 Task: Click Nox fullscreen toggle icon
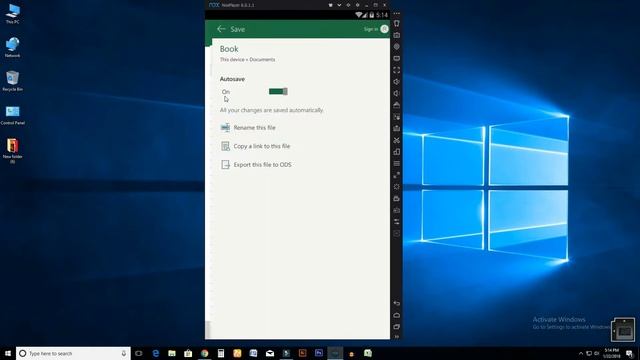tap(397, 70)
